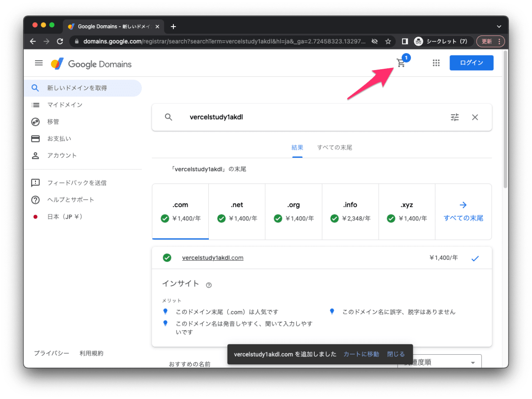The image size is (532, 399).
Task: Dismiss the snackbar with Close
Action: point(396,354)
